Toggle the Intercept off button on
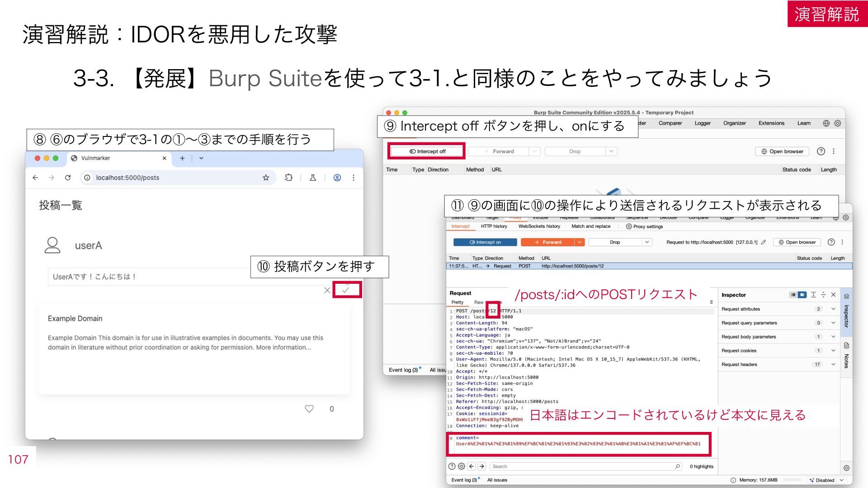The width and height of the screenshot is (868, 488). (x=427, y=151)
